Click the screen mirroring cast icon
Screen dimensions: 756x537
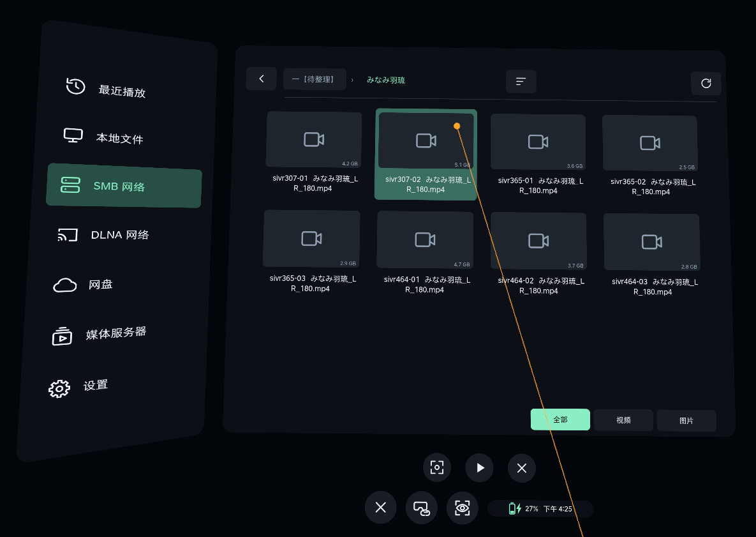(x=422, y=508)
